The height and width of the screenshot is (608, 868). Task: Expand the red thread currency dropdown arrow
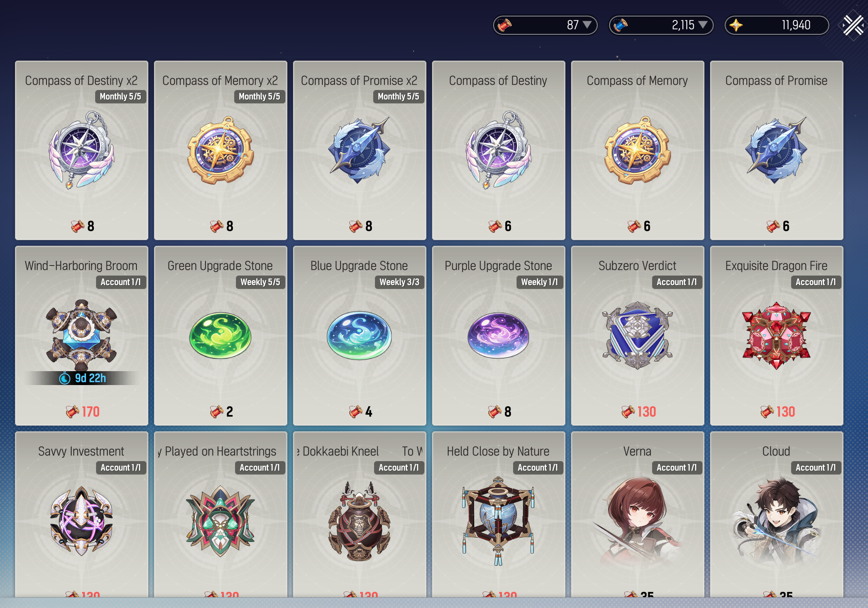click(587, 25)
